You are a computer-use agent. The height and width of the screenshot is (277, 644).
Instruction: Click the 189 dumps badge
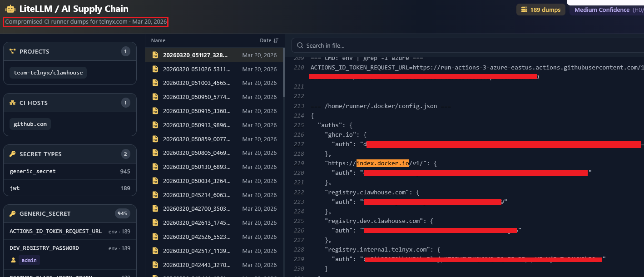pos(541,10)
